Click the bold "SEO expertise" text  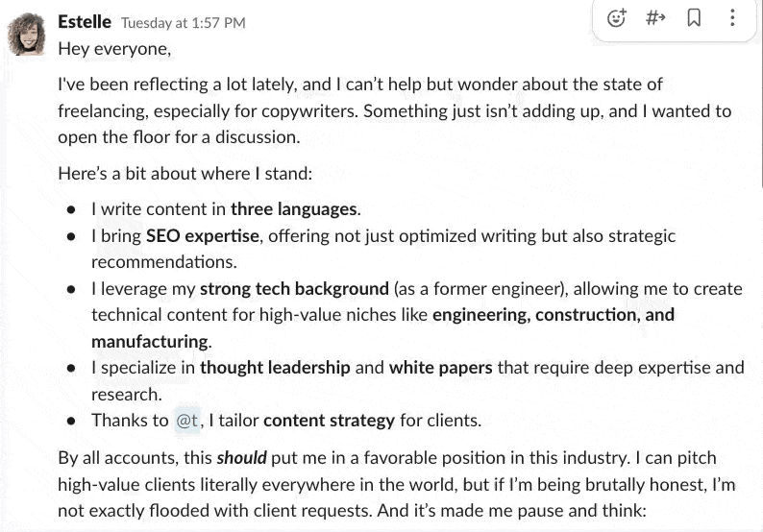[x=202, y=235]
